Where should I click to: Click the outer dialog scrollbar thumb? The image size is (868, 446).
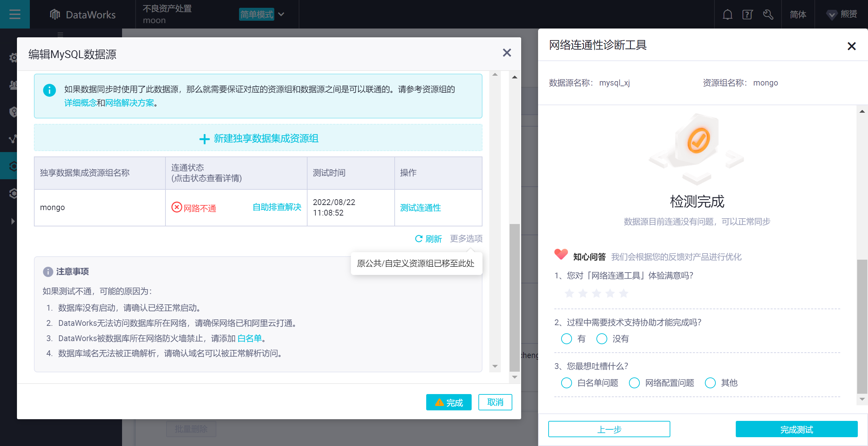click(x=515, y=298)
